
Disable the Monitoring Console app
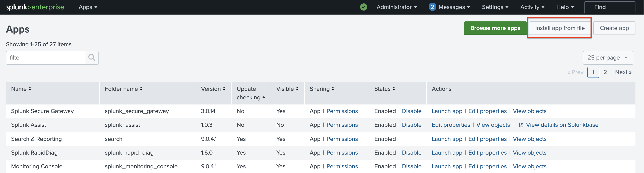(412, 167)
